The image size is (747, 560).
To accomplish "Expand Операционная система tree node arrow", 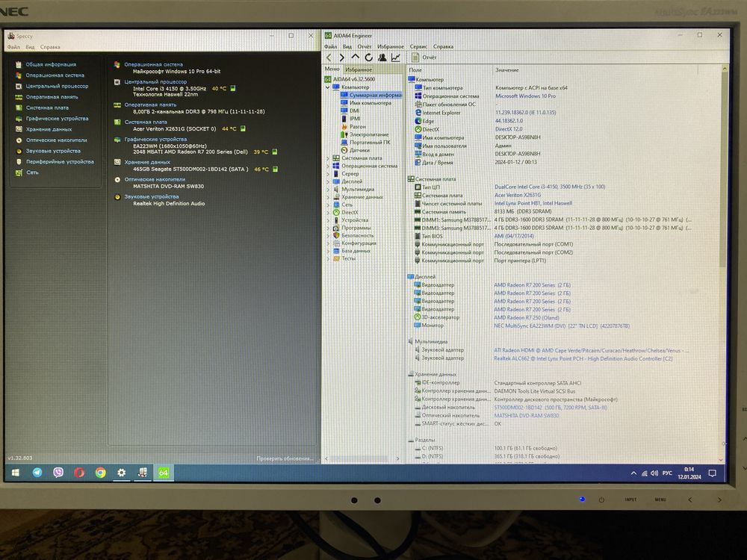I will (x=328, y=167).
